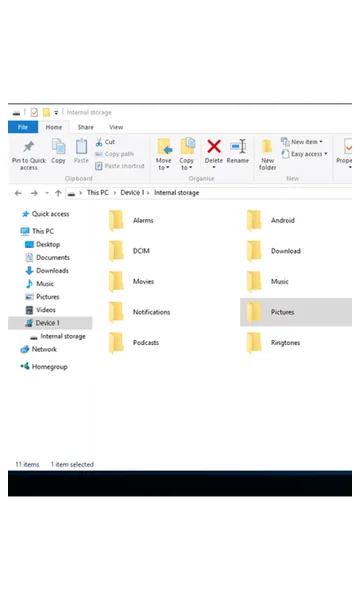Go back with the back arrow

(x=18, y=193)
